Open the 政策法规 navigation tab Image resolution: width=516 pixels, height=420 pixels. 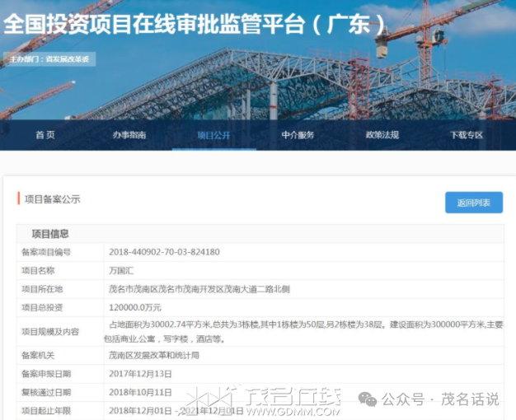point(382,135)
